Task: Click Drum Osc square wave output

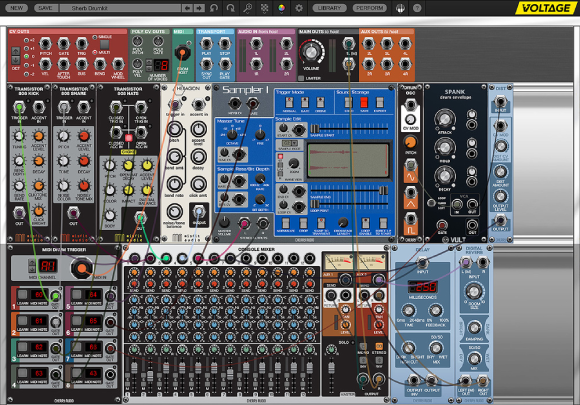Action: (x=411, y=218)
